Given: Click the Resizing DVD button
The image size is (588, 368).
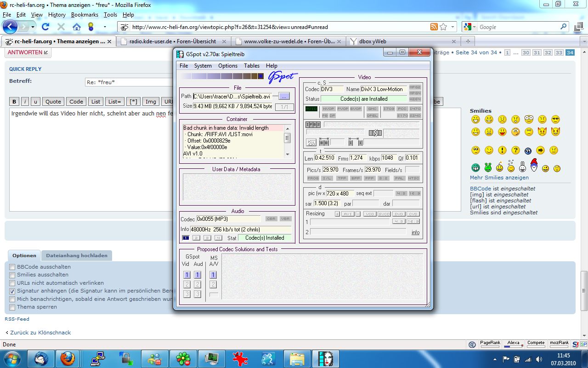Looking at the screenshot, I should point(399,214).
